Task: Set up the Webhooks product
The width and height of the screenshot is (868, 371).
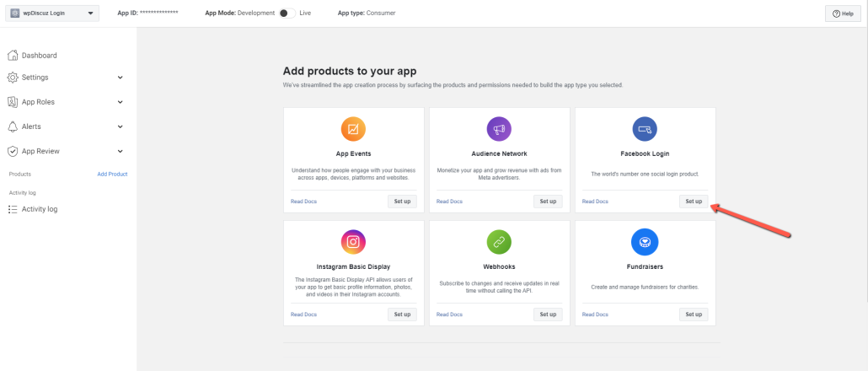Action: (x=548, y=315)
